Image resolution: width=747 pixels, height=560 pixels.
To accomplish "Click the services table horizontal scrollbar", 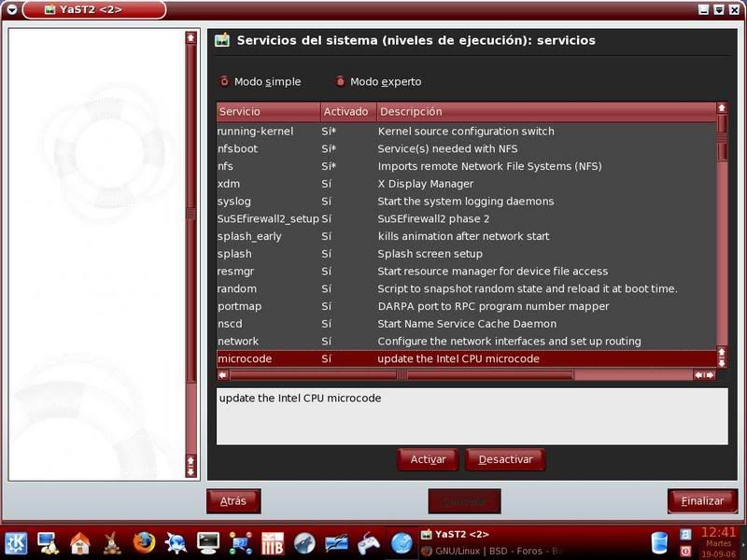I will (467, 374).
